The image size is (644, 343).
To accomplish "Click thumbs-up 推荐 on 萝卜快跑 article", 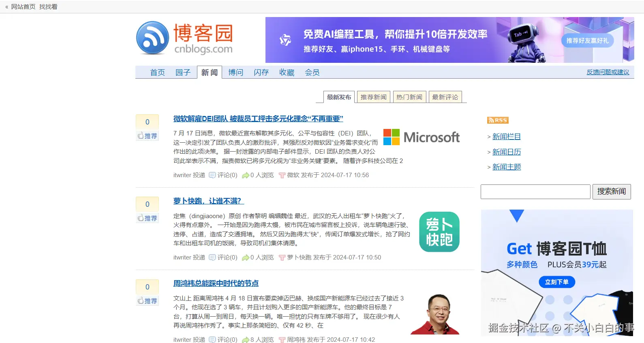I will click(x=147, y=218).
